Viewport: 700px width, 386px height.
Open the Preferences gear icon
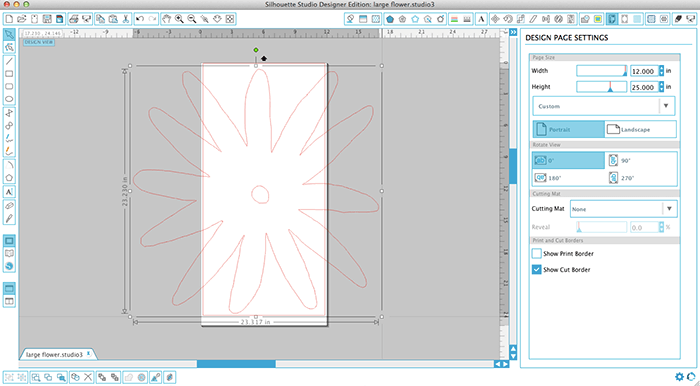point(679,377)
